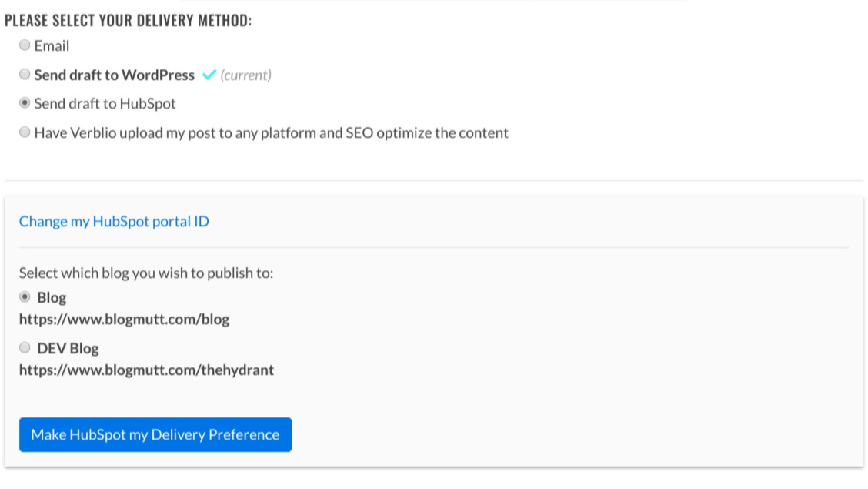
Task: Click the bold Blog option label
Action: [52, 298]
